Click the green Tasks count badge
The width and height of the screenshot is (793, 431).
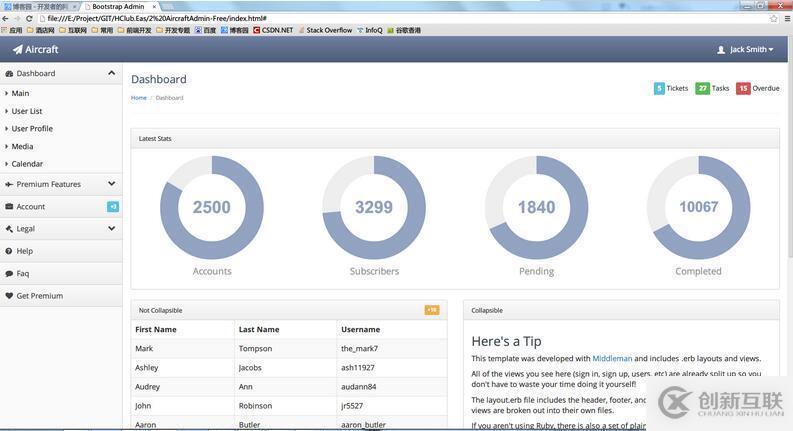(x=702, y=89)
